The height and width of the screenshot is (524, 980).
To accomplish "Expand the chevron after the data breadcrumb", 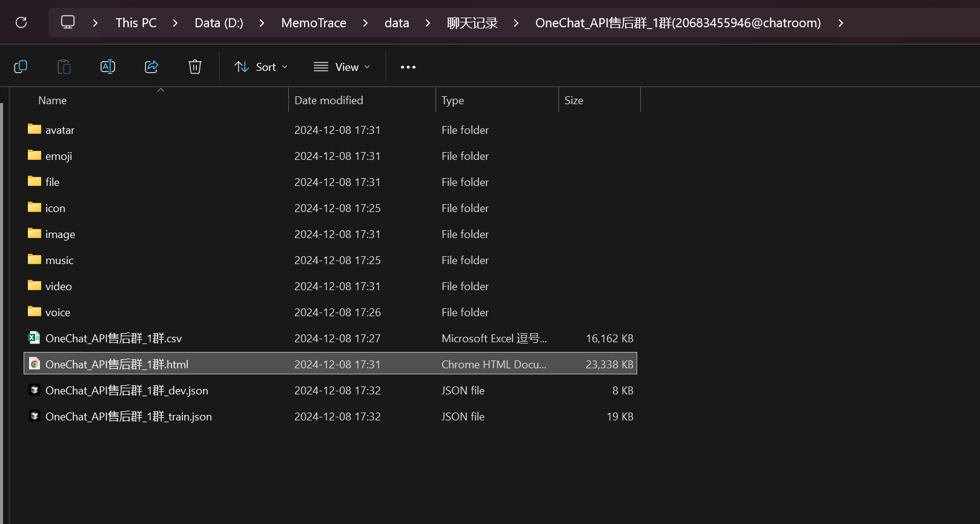I will [x=428, y=23].
